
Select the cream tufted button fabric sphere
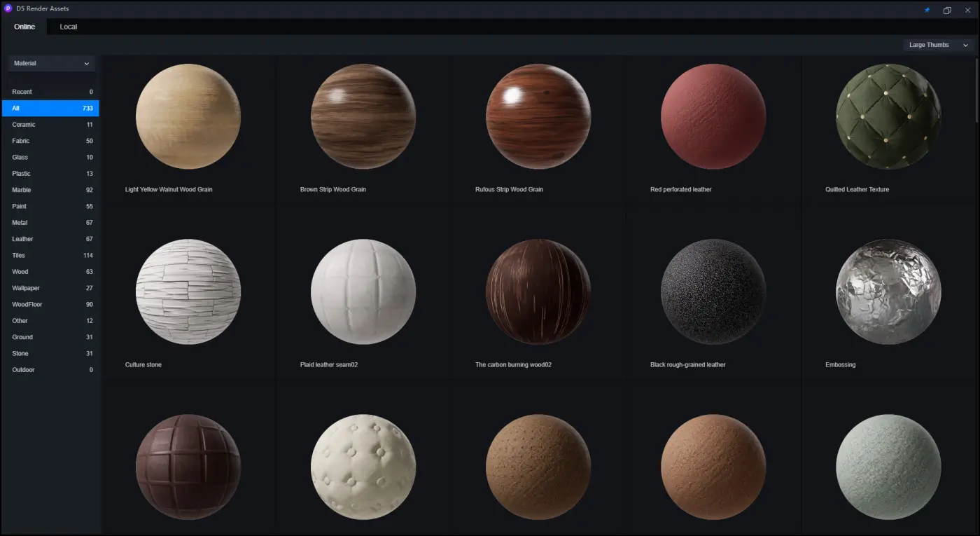pos(363,467)
